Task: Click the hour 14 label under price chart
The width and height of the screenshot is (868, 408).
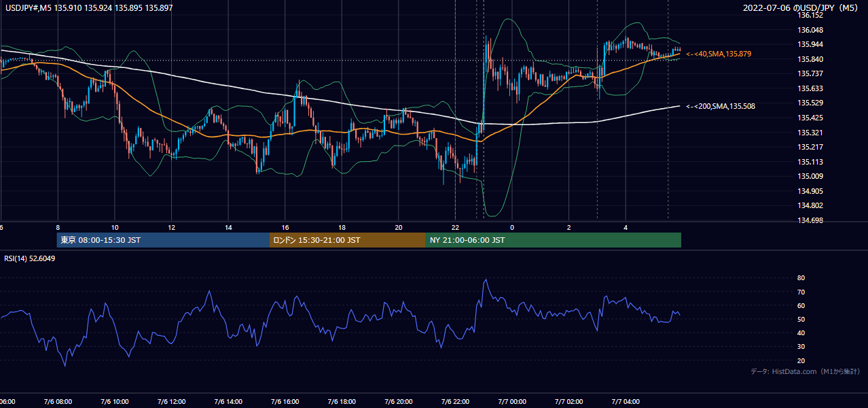Action: [x=228, y=227]
